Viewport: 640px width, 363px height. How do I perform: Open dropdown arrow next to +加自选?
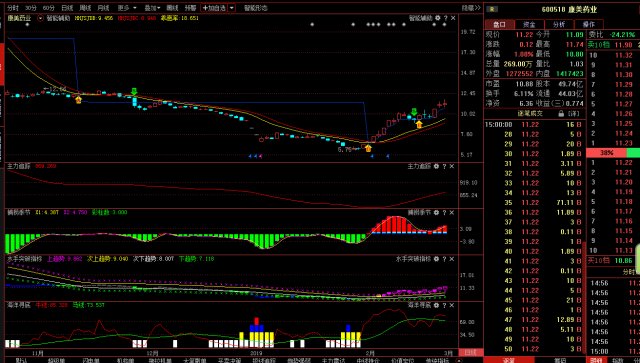coord(231,8)
